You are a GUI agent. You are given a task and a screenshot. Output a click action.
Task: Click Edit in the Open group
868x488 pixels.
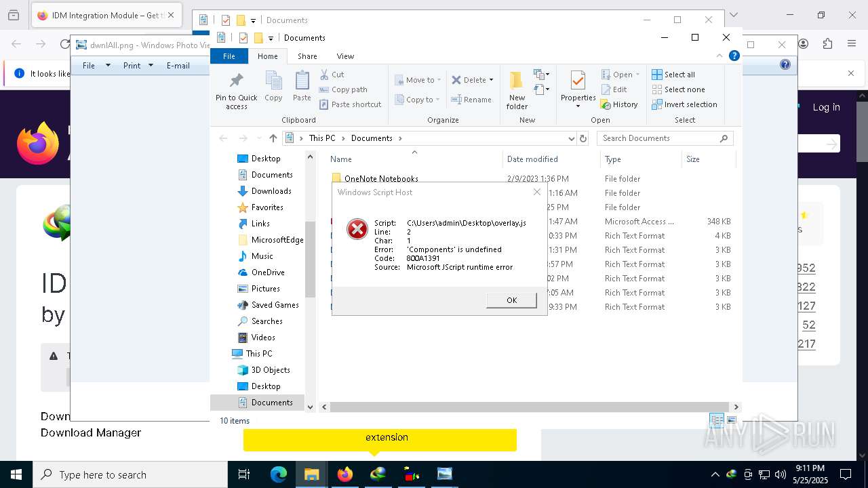614,89
